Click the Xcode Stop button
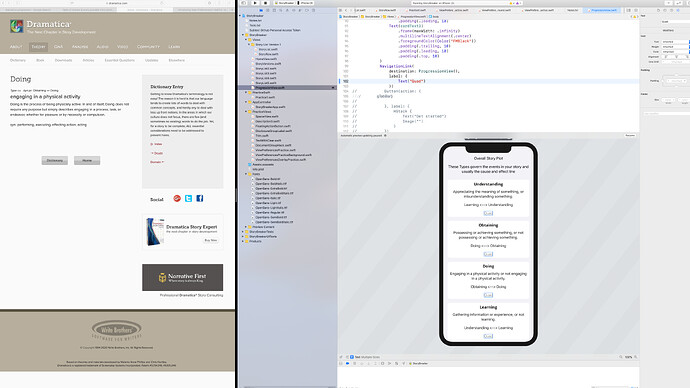The height and width of the screenshot is (388, 690). 265,3
